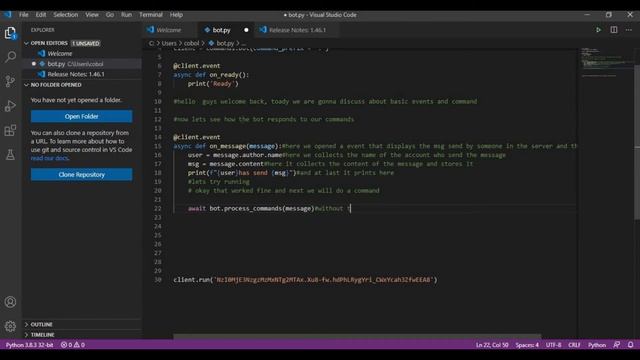
Task: Click the bot.py breadcrumb segment
Action: click(x=225, y=43)
